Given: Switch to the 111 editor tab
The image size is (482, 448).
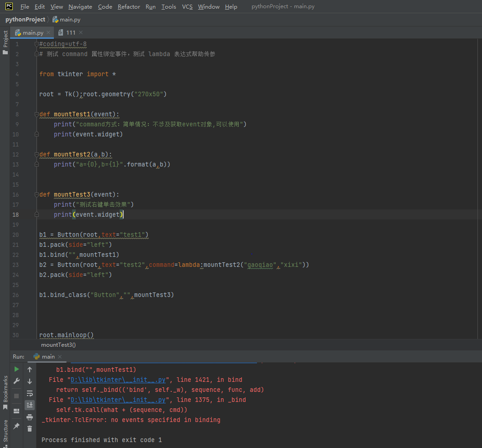Looking at the screenshot, I should coord(71,32).
